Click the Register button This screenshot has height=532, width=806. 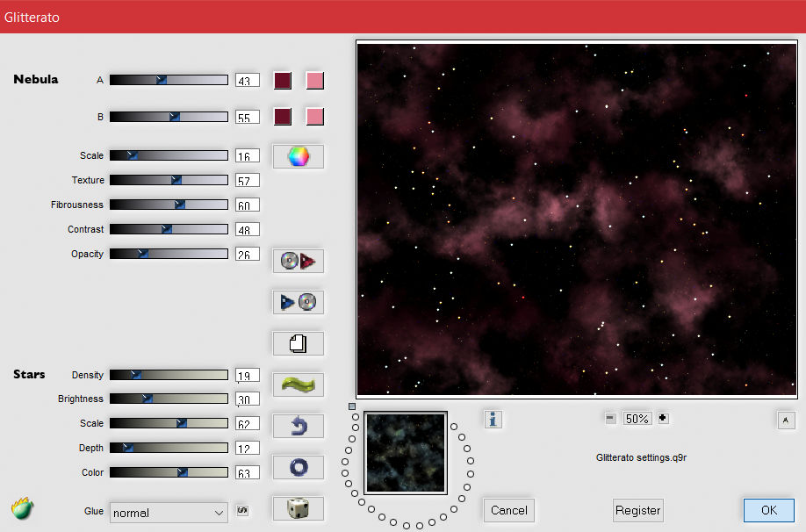[x=637, y=510]
